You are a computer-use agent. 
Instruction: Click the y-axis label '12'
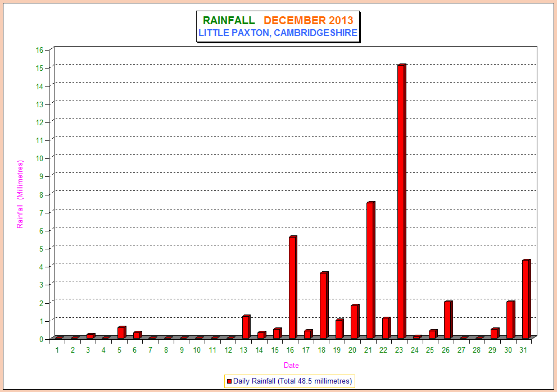39,122
